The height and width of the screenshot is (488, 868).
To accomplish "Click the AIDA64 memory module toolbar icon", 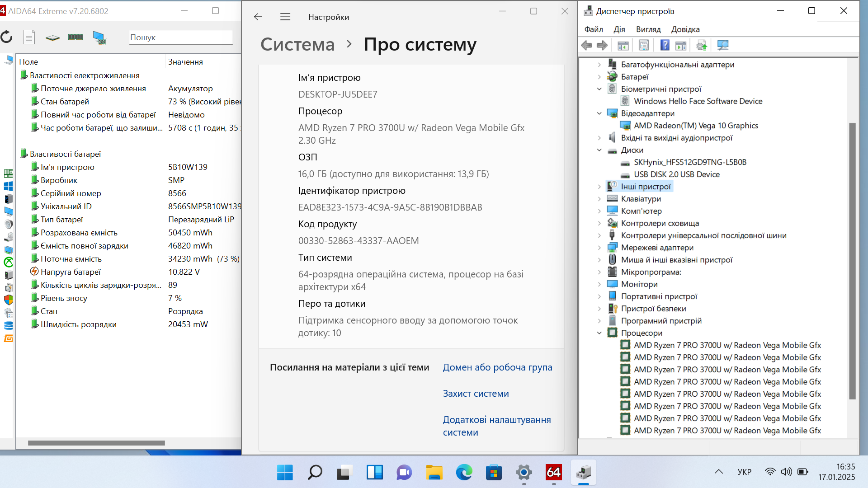I will [x=75, y=37].
